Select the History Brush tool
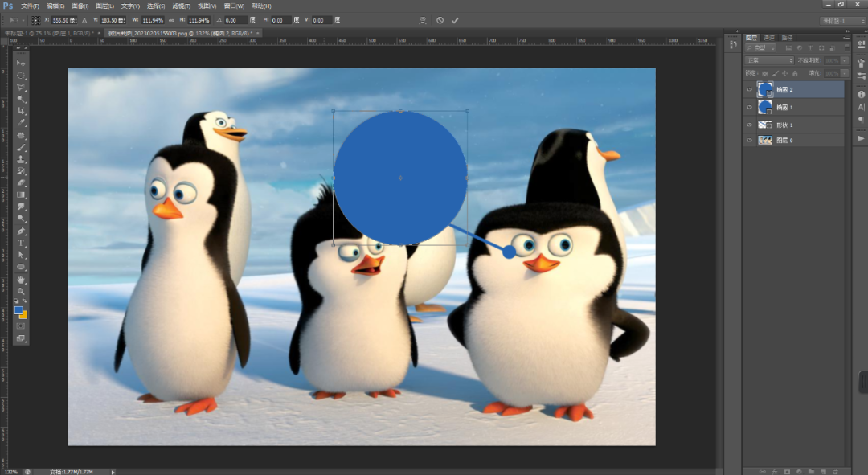Image resolution: width=868 pixels, height=475 pixels. (x=21, y=171)
